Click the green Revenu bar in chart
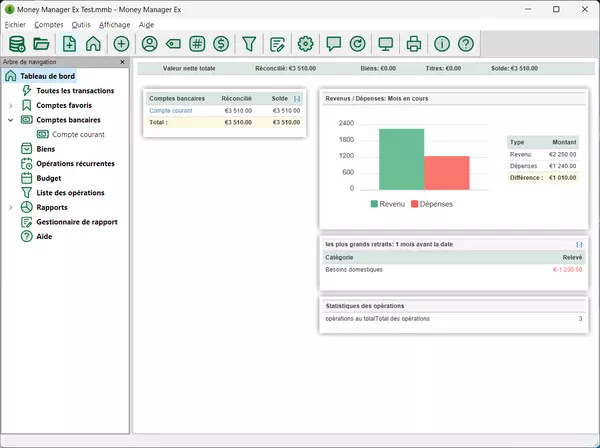Viewport: 600px width, 448px height. click(402, 160)
